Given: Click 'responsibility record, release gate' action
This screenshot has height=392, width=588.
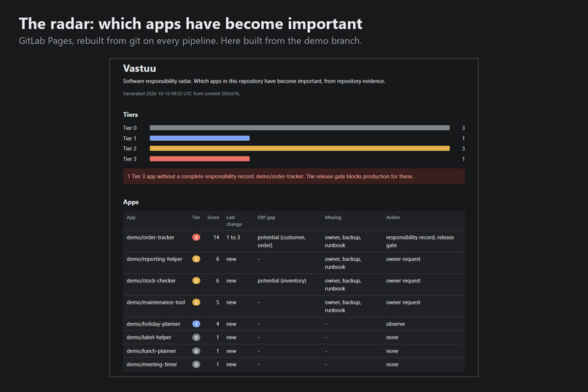Looking at the screenshot, I should pos(420,241).
